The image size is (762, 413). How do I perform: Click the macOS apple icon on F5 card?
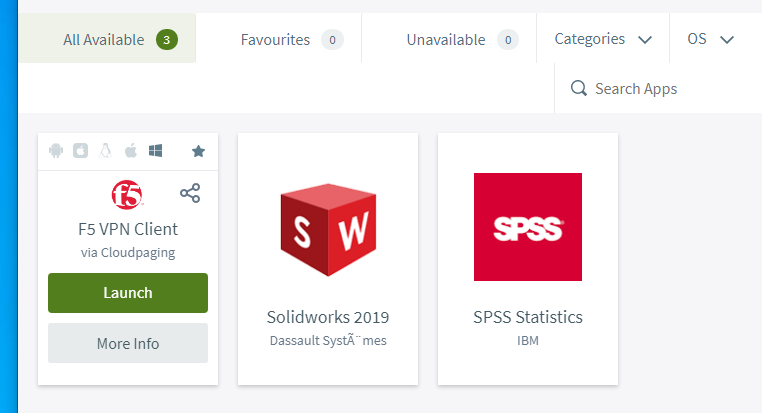pos(130,151)
